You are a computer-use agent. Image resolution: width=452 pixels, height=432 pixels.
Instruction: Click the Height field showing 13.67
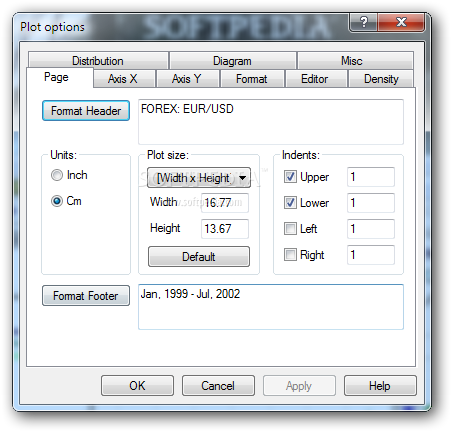(225, 229)
